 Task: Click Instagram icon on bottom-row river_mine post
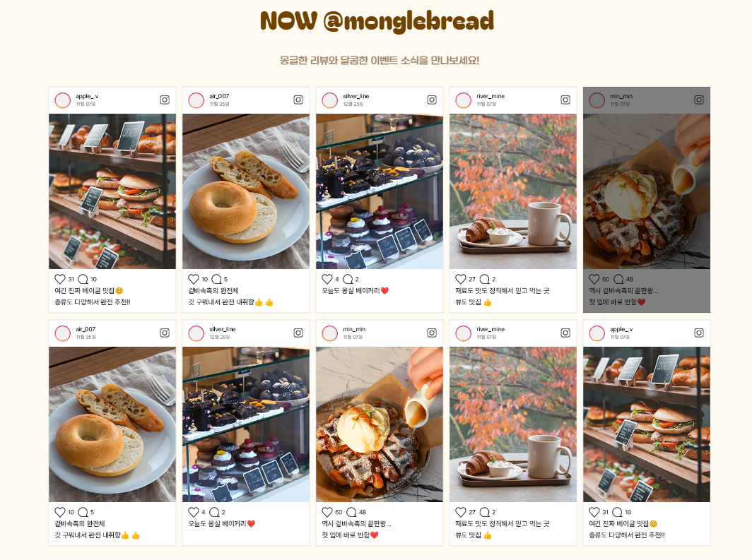[565, 333]
